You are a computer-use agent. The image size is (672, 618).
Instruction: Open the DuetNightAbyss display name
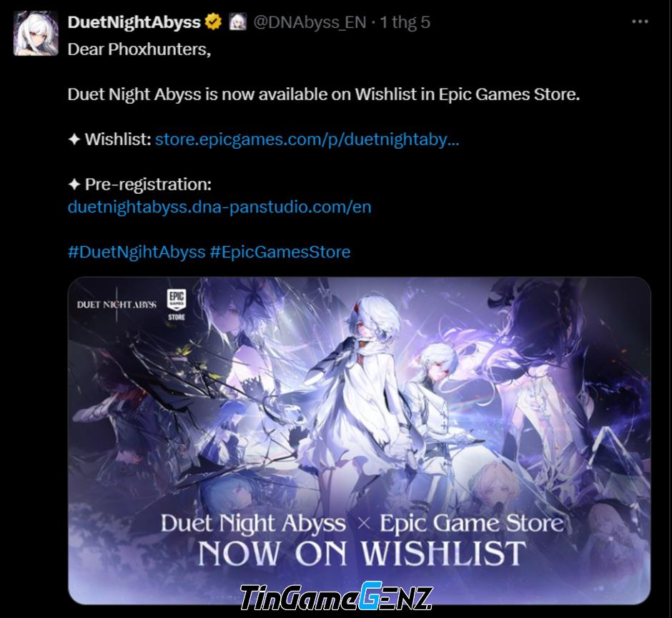[134, 22]
